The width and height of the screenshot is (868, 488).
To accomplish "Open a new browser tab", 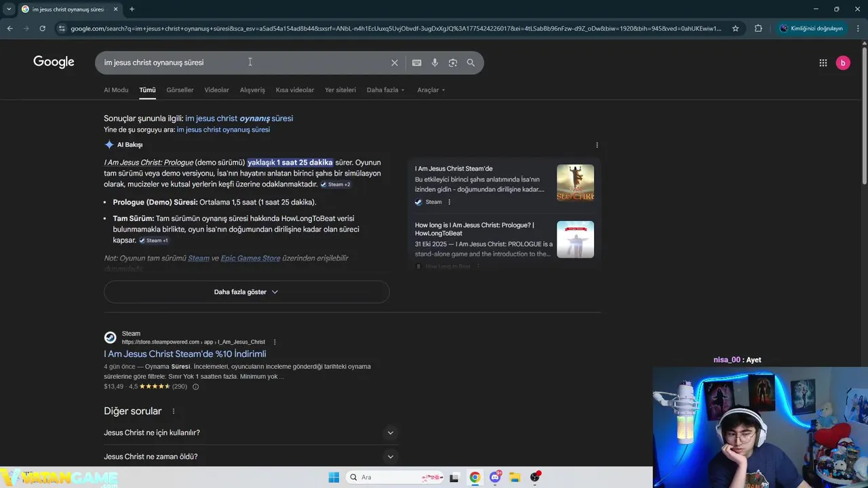I will (132, 9).
